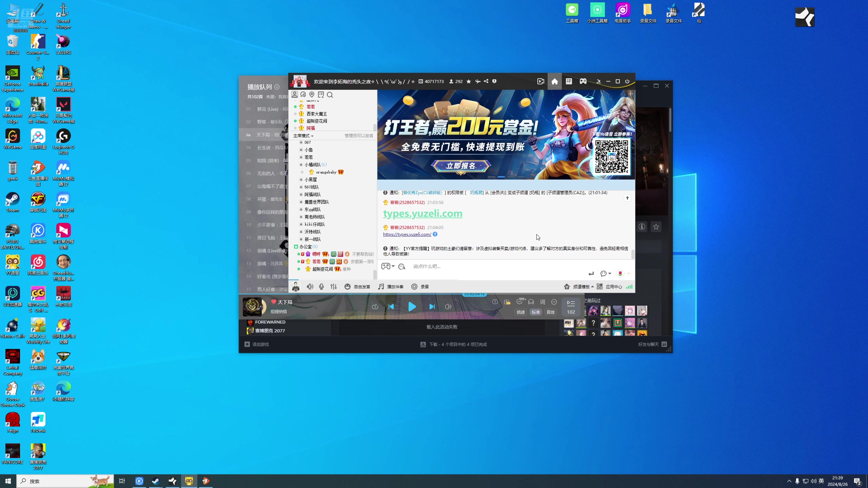Open 音效 sound effects panel
This screenshot has width=868, height=488.
[x=551, y=312]
